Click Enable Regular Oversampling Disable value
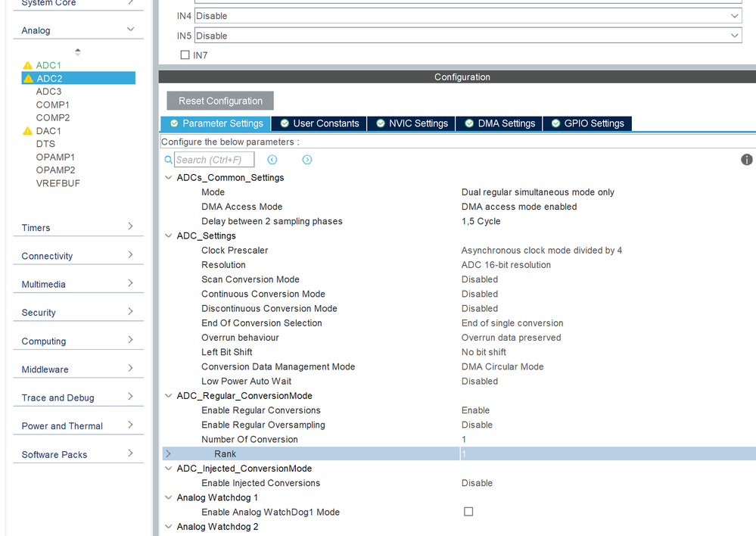Image resolution: width=756 pixels, height=536 pixels. tap(477, 425)
